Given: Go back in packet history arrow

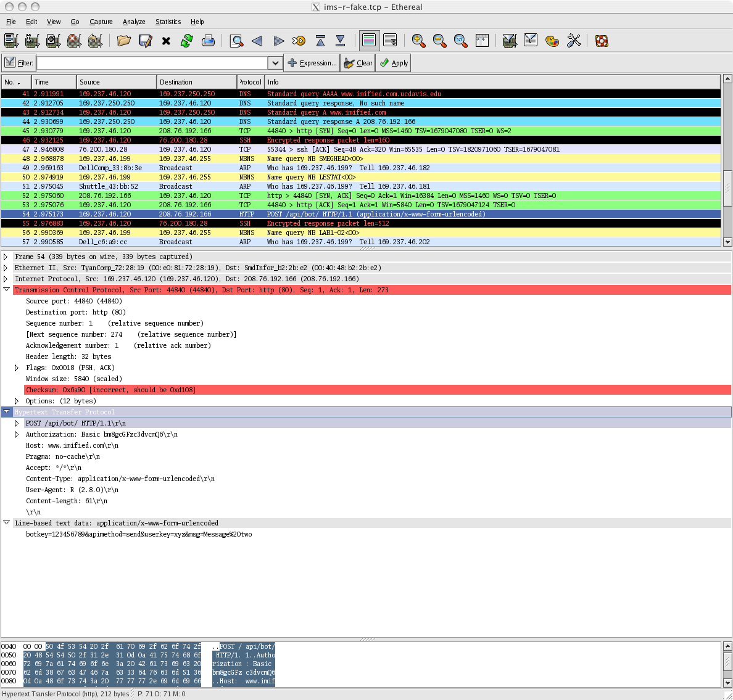Looking at the screenshot, I should (257, 41).
